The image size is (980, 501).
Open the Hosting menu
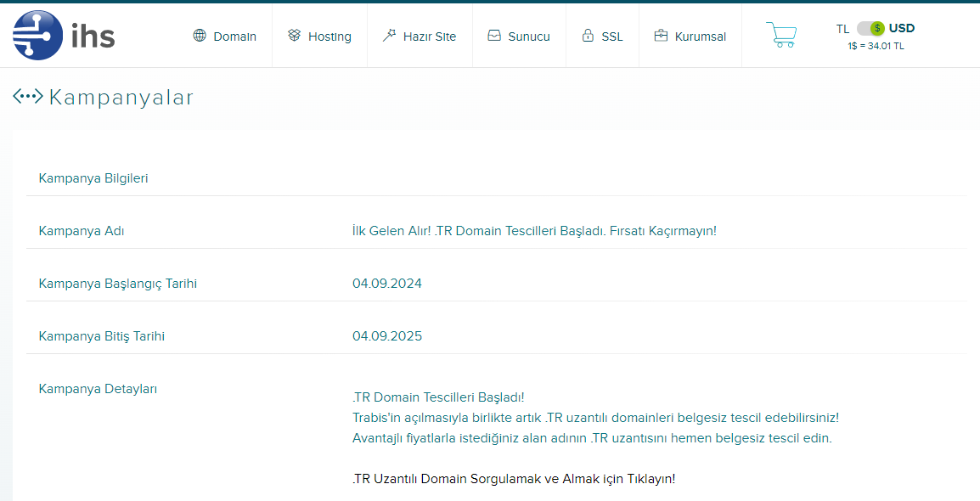(329, 37)
